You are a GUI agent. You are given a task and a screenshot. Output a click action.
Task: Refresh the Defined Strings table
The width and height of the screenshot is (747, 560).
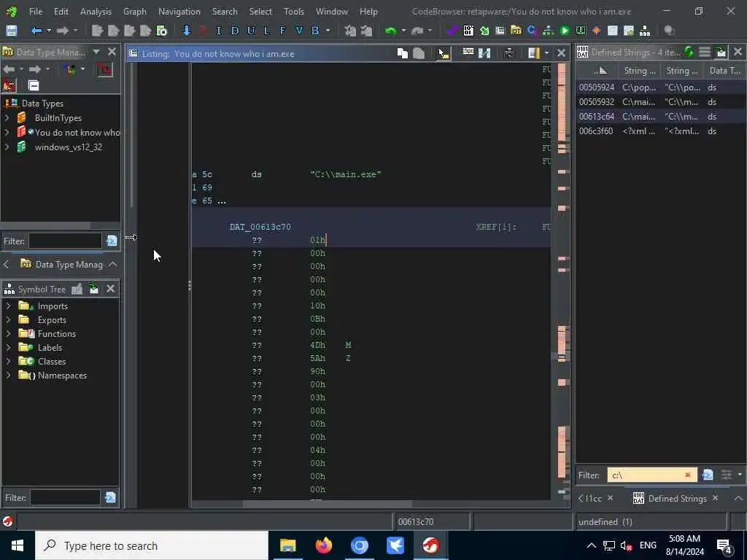(689, 52)
